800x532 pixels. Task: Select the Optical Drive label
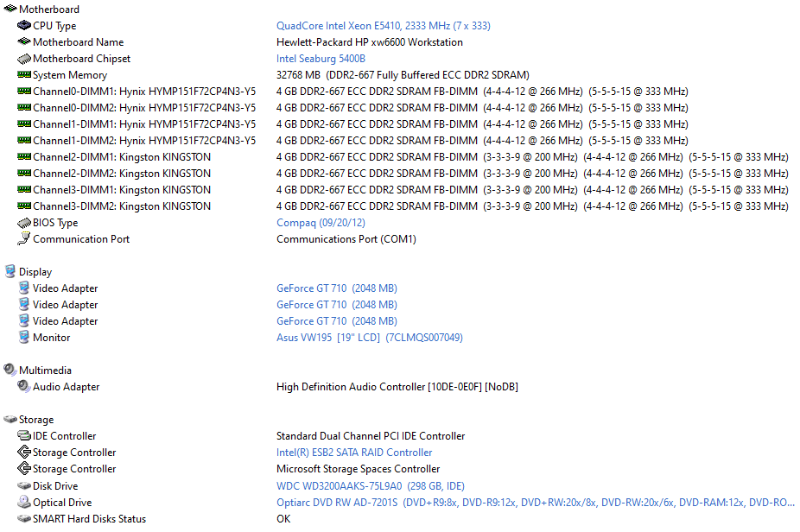(62, 503)
